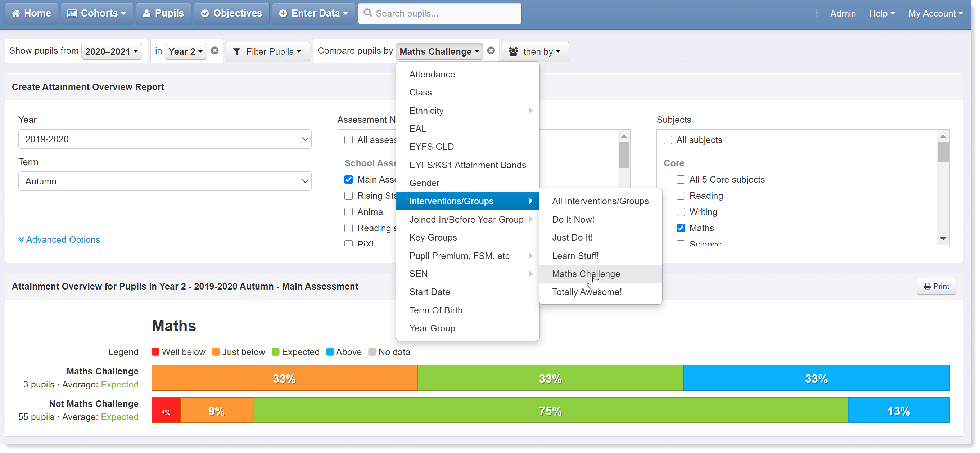Open the 2019-2020 Year select box
Image resolution: width=980 pixels, height=453 pixels.
click(165, 139)
